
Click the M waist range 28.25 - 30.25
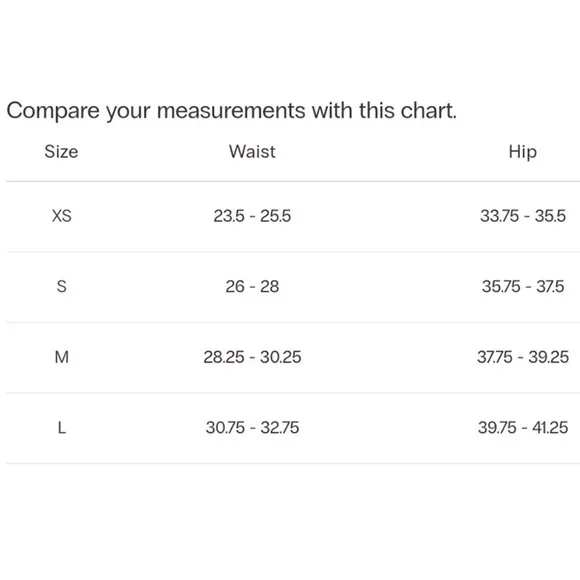click(252, 357)
